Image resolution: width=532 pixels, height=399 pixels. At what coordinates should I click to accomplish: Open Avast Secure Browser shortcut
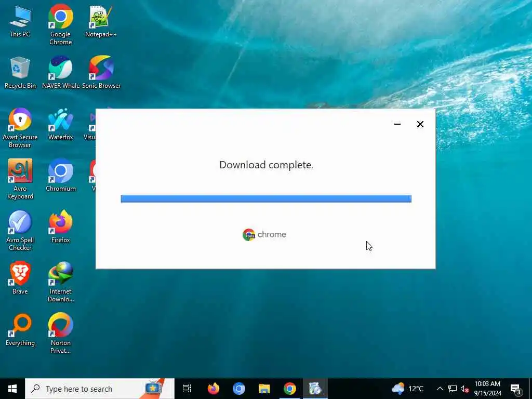[20, 128]
